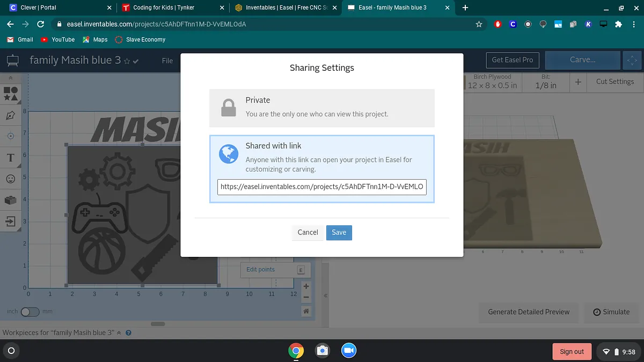The image size is (644, 362).
Task: Click the Import tool icon
Action: click(x=10, y=221)
